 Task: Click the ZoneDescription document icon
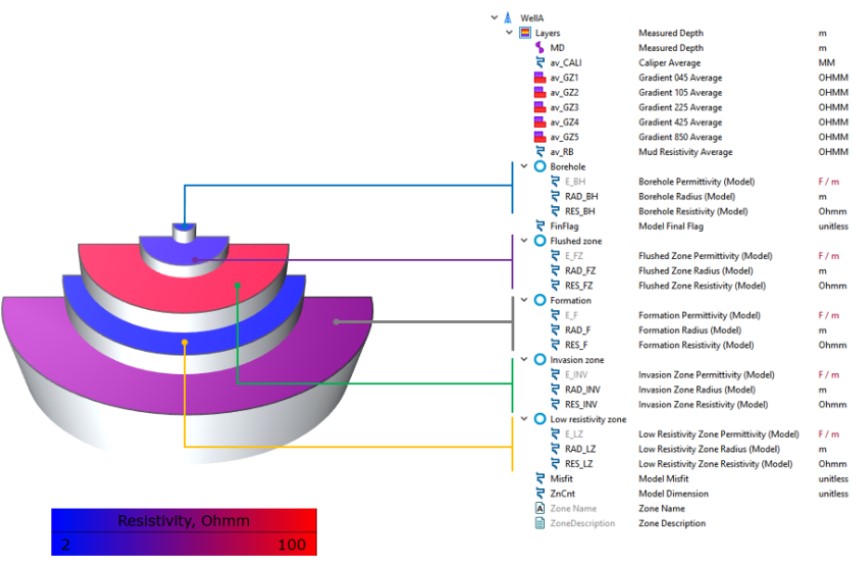click(540, 523)
